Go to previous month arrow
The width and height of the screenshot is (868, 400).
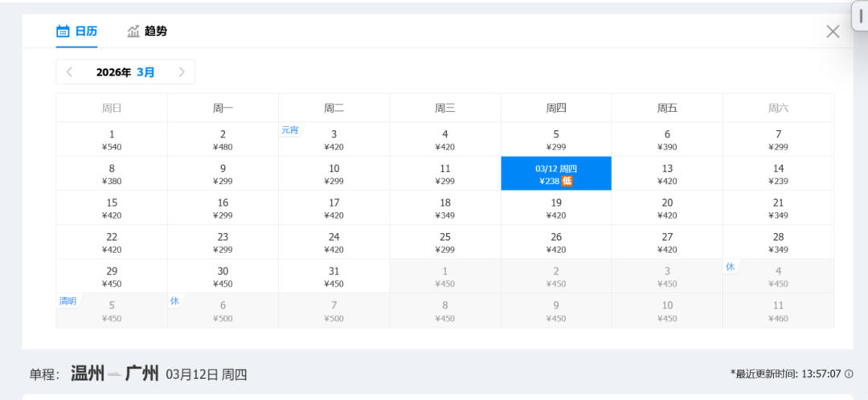69,72
